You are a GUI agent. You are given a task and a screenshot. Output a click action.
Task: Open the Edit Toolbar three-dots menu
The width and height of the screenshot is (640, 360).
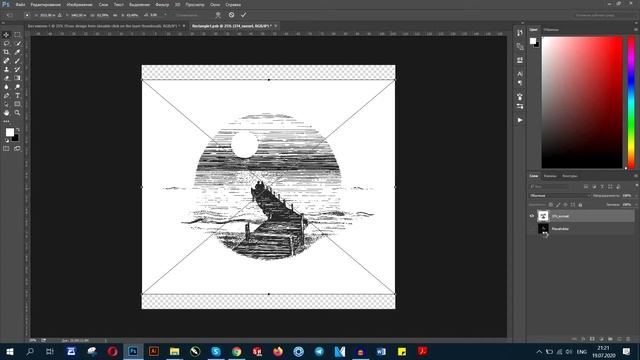click(x=6, y=121)
